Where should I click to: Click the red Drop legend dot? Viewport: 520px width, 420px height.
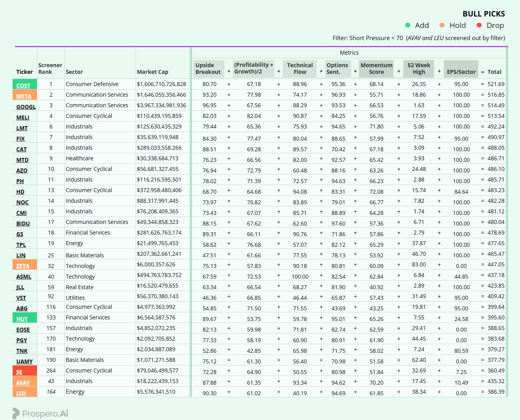pos(479,25)
